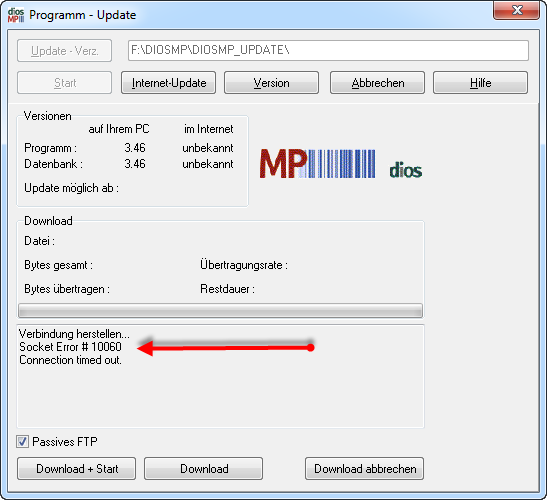Click the download progress bar
Image resolution: width=547 pixels, height=500 pixels.
click(220, 311)
